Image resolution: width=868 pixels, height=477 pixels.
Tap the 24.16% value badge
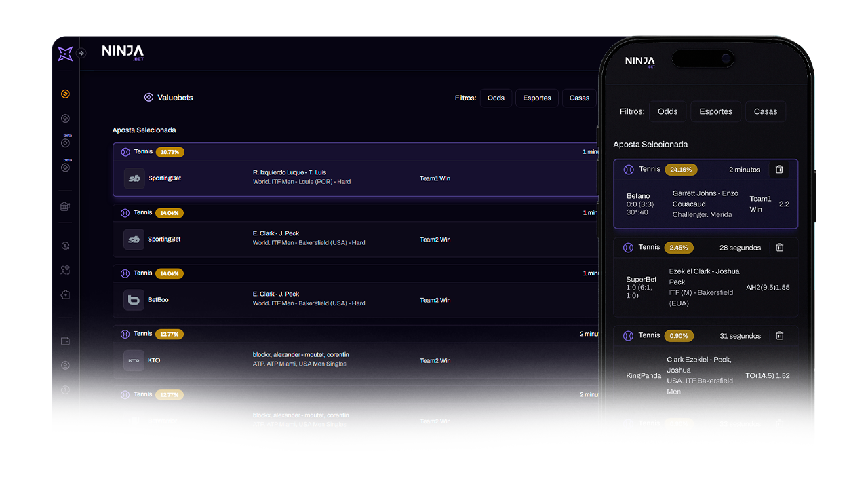681,170
